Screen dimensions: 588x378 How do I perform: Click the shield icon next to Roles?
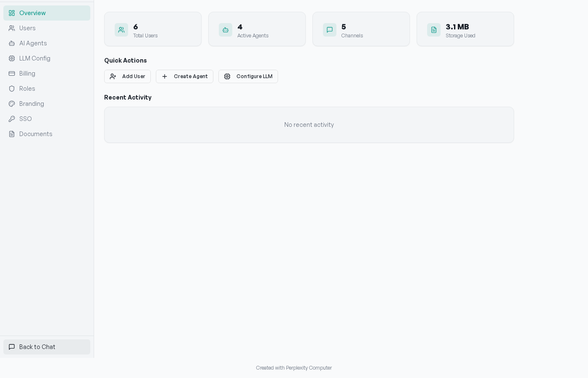[x=12, y=89]
